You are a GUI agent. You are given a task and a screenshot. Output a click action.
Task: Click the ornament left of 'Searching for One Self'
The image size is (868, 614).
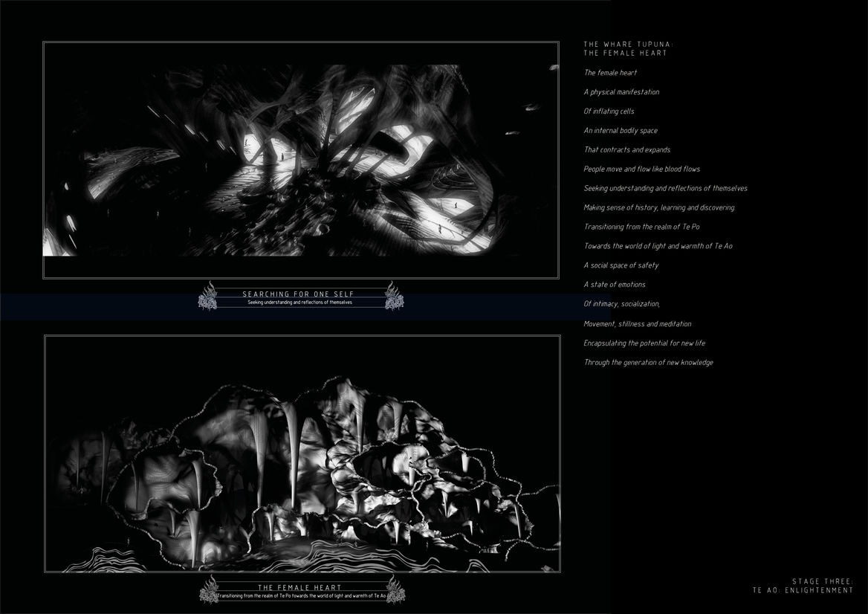(207, 297)
